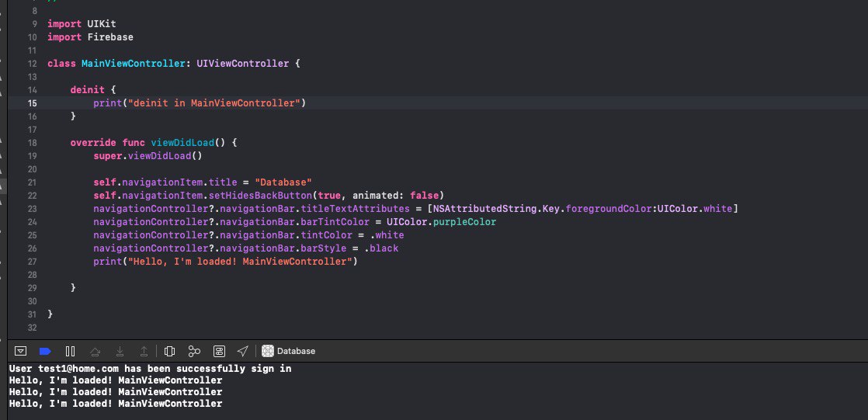The width and height of the screenshot is (868, 420).
Task: Open Environment Overrides button
Action: click(x=219, y=351)
